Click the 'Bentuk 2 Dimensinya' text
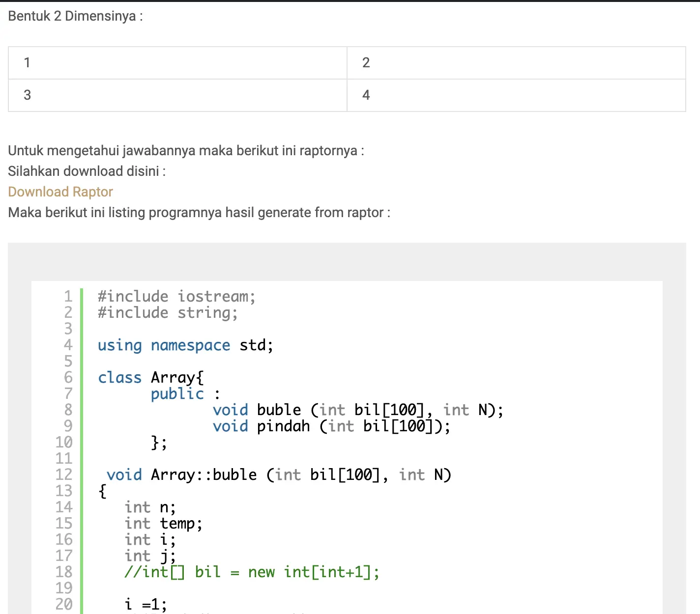The image size is (700, 614). 75,16
